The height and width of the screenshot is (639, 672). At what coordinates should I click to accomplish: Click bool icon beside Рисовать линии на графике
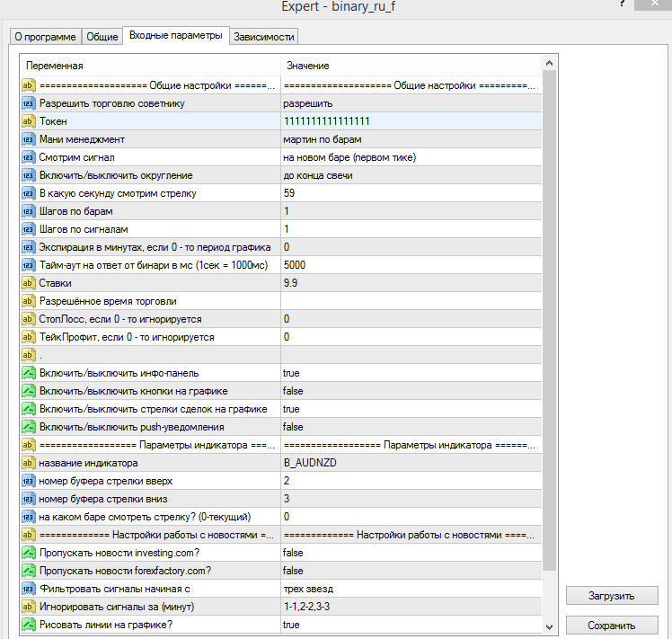tap(28, 625)
